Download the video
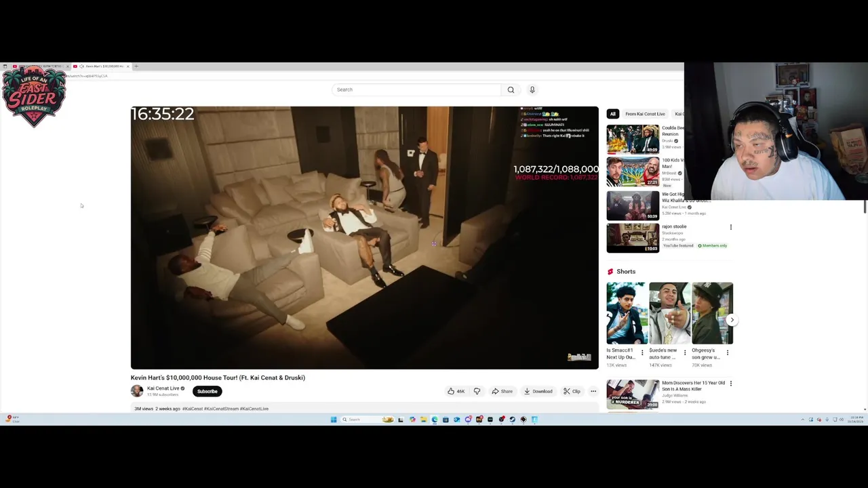868x488 pixels. point(538,391)
